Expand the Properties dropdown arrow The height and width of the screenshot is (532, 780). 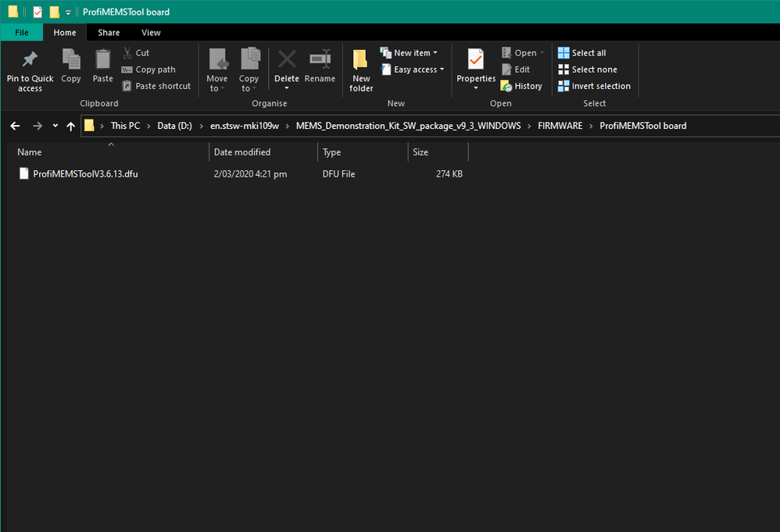476,88
